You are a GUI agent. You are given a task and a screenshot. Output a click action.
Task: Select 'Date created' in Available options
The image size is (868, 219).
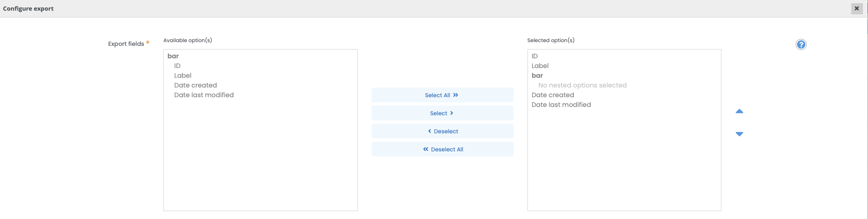click(x=195, y=85)
